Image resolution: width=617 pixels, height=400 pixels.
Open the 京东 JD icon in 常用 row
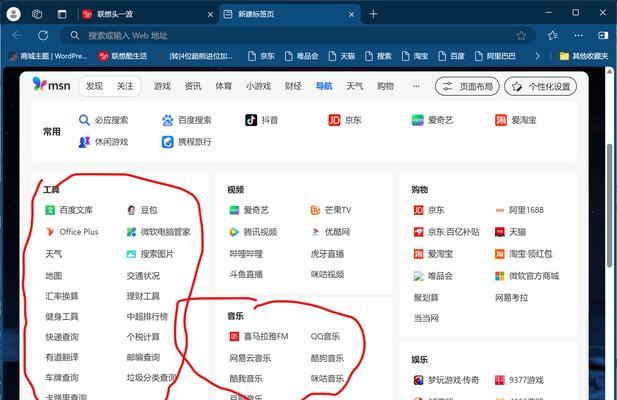(334, 120)
